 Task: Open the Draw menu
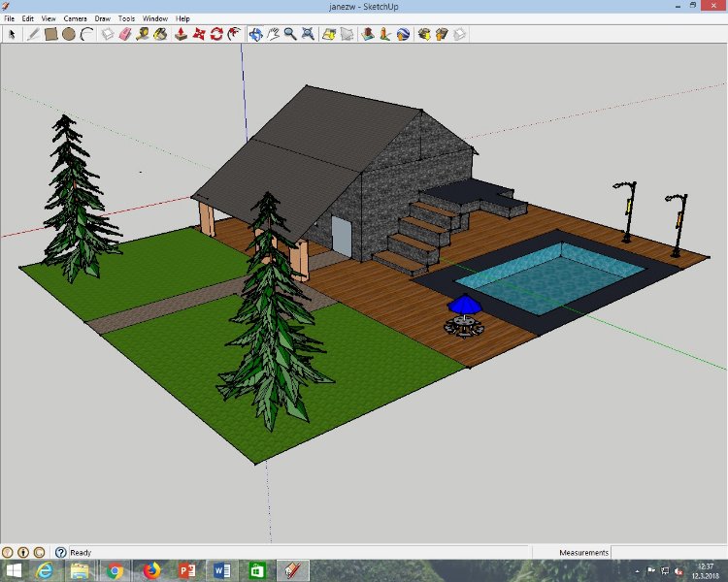(102, 18)
